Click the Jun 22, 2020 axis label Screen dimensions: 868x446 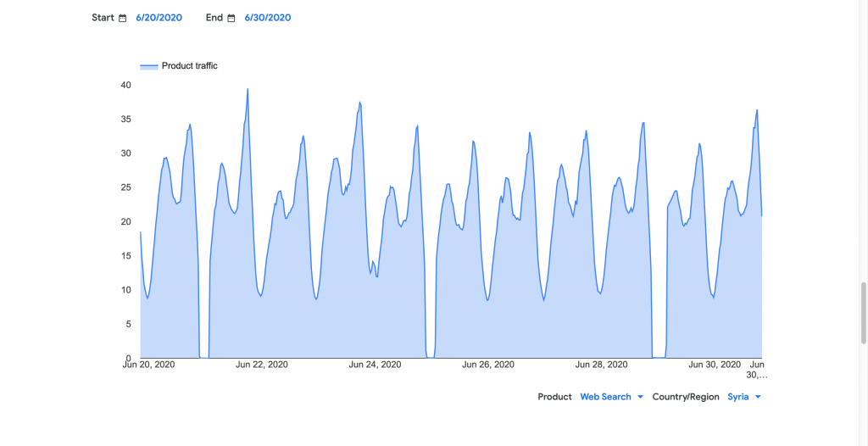[x=262, y=365]
